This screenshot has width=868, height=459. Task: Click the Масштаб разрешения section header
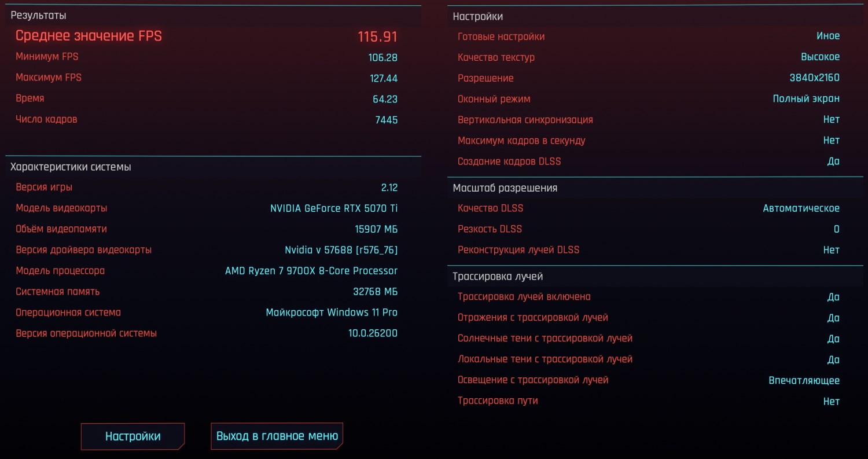505,188
